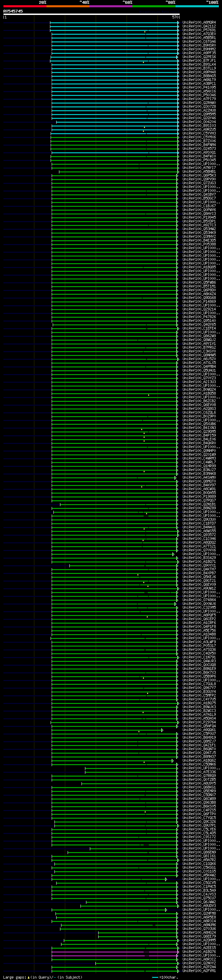
Task: Click hit label UniRef100_A2FVM1
Action: (x=199, y=971)
